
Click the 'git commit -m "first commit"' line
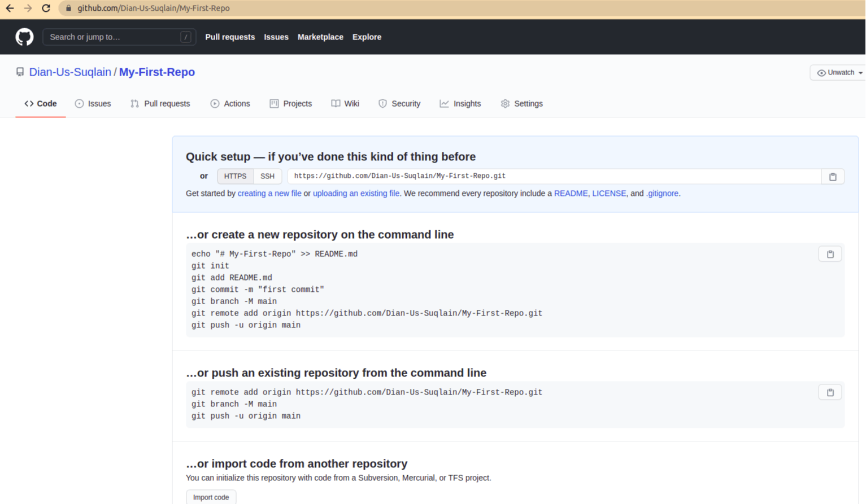258,290
